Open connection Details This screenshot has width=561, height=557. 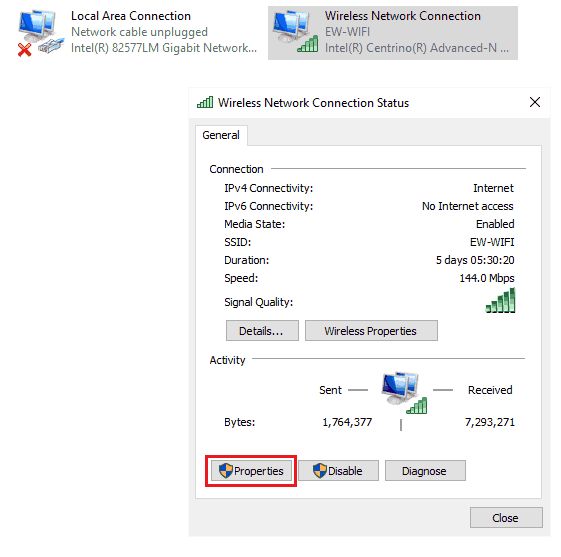(x=262, y=331)
